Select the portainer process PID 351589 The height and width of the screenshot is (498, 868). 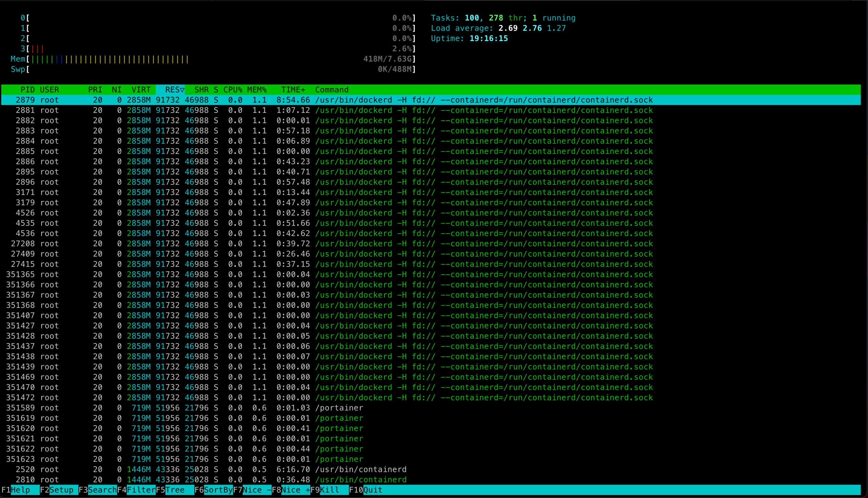click(x=431, y=408)
